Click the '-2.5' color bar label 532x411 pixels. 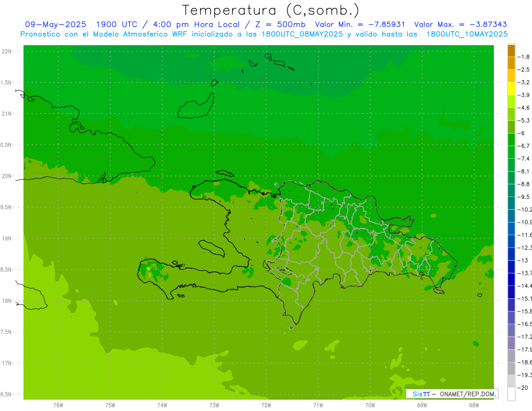coord(524,70)
